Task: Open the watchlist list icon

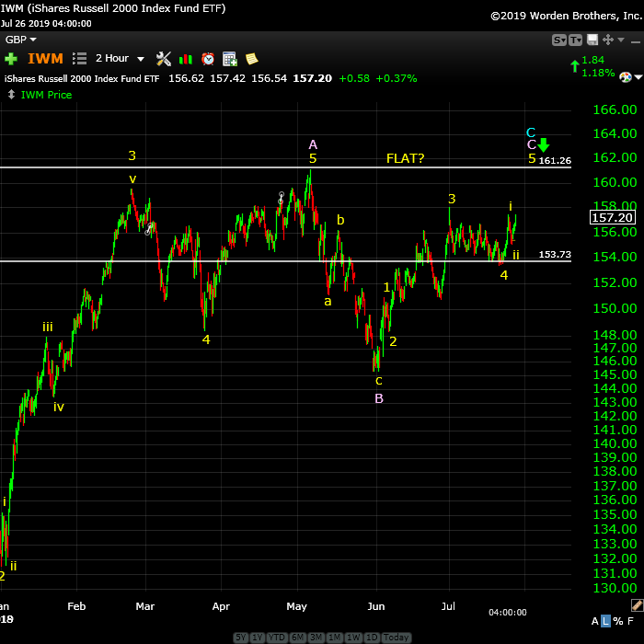Action: pos(79,58)
